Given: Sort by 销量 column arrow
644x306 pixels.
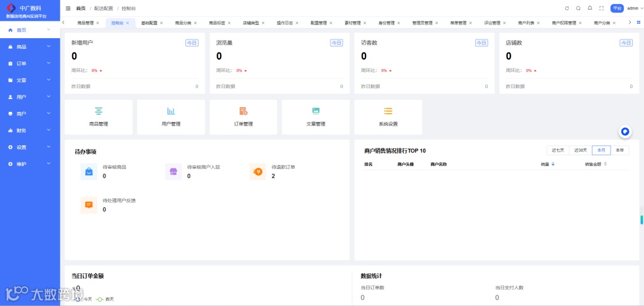Looking at the screenshot, I should click(x=553, y=164).
